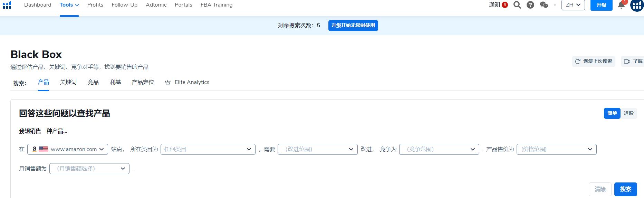Switch to the 关键词 tab
The width and height of the screenshot is (644, 198).
point(68,82)
